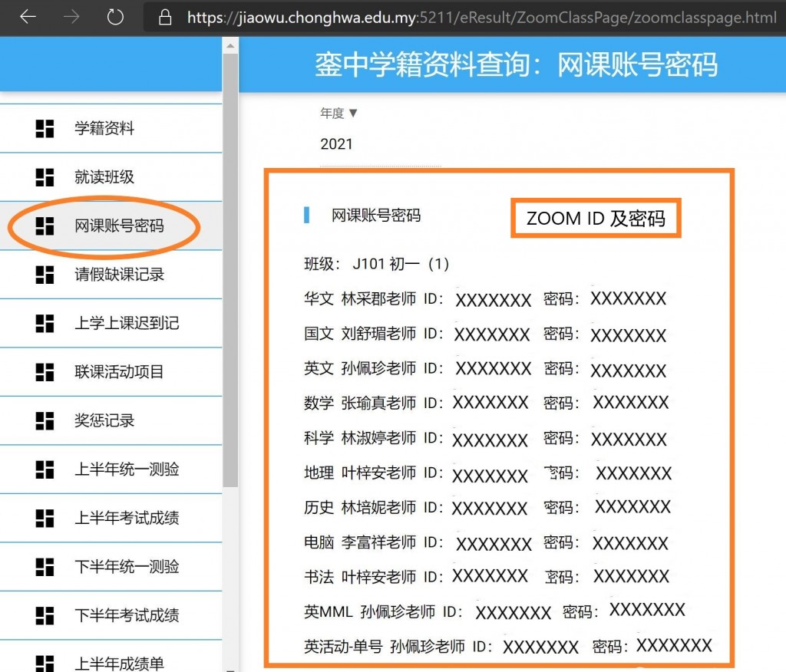Click 数学 张瑜真老师 row
Screen dimensions: 786x672
pos(486,403)
